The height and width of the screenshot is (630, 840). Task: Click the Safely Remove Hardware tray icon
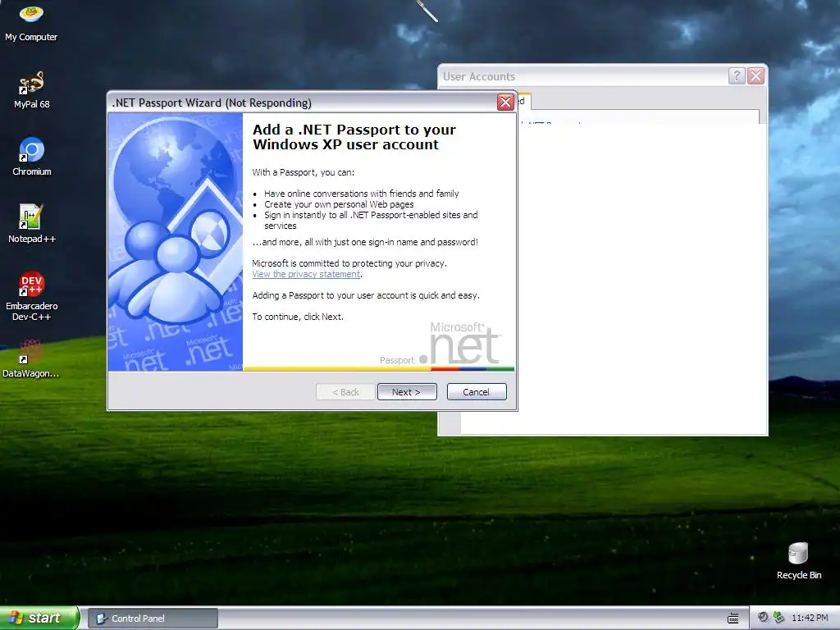pos(779,618)
